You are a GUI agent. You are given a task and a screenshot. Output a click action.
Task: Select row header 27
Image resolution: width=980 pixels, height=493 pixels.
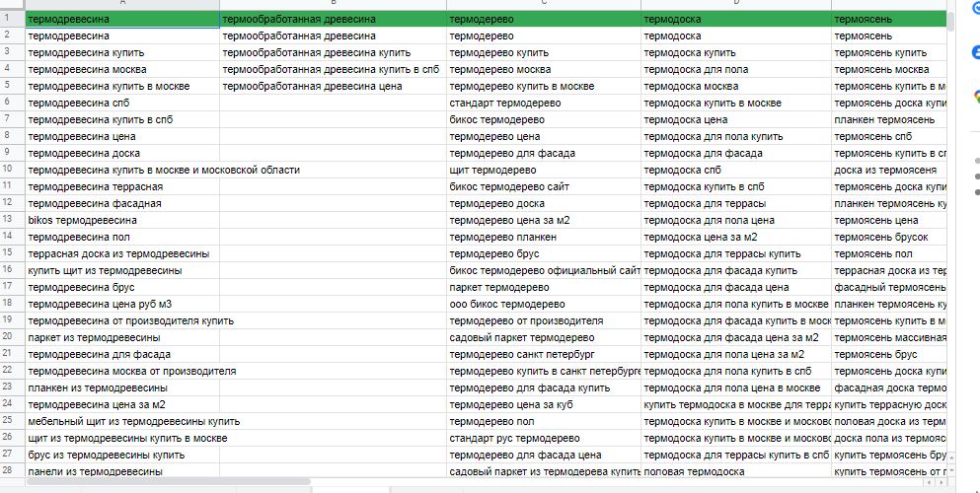13,455
